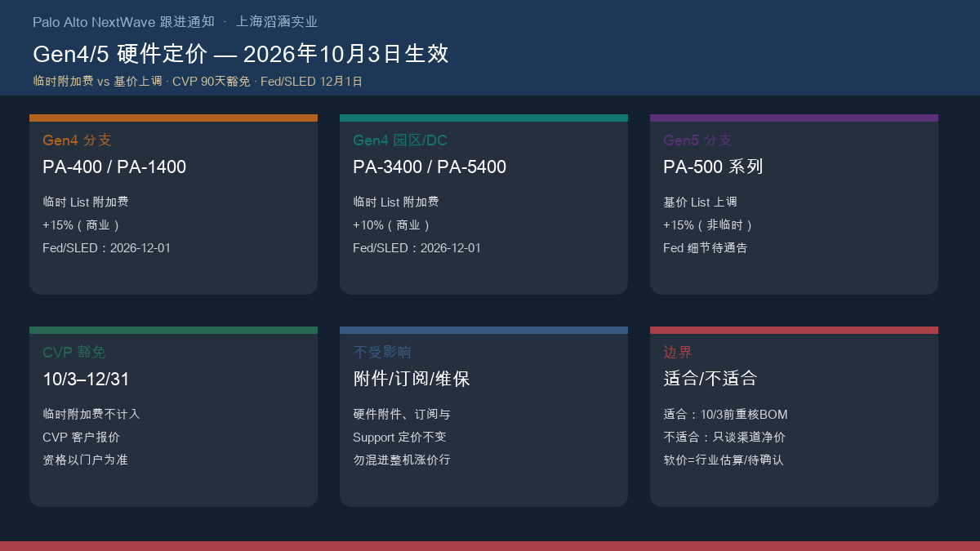The image size is (980, 551).
Task: Click the 'Gen4 园区/DC' card label
Action: pyautogui.click(x=400, y=140)
